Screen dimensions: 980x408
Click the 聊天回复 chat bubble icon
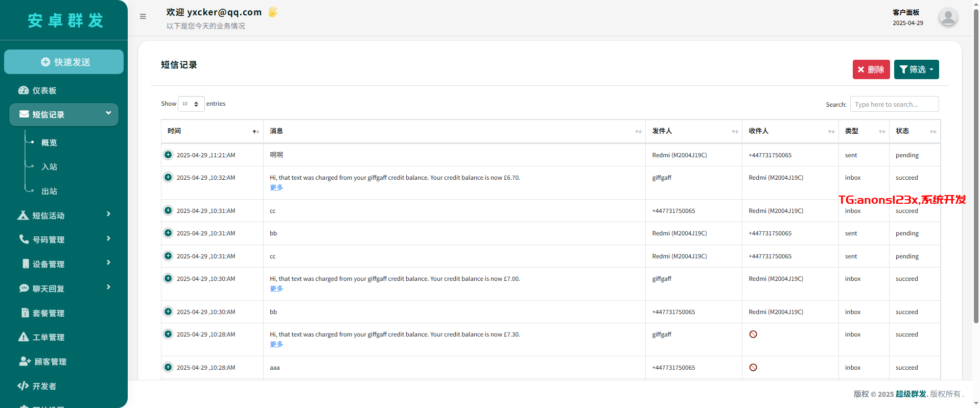(24, 289)
